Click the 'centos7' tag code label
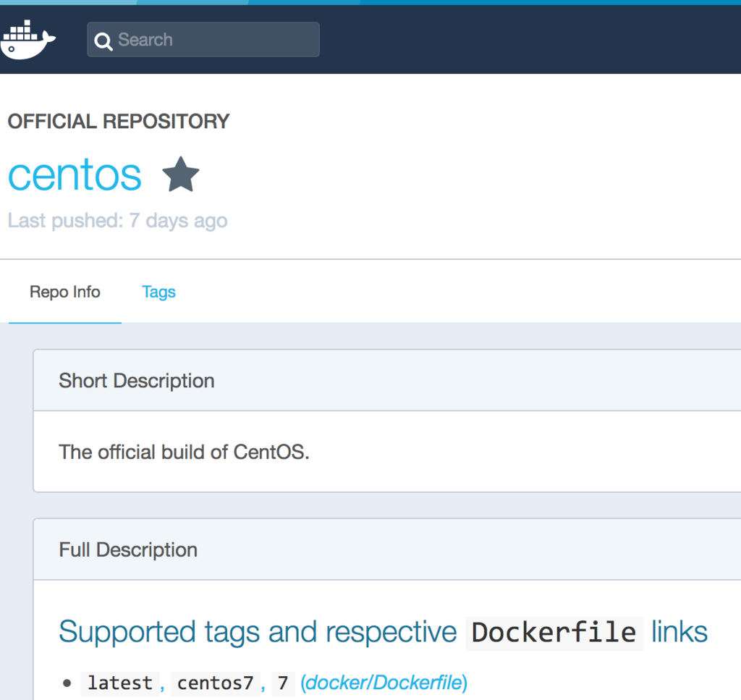The width and height of the screenshot is (741, 700). pos(216,683)
